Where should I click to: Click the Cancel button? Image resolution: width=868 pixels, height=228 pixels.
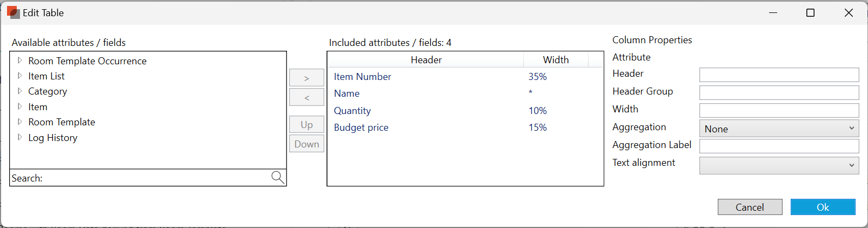[x=750, y=207]
